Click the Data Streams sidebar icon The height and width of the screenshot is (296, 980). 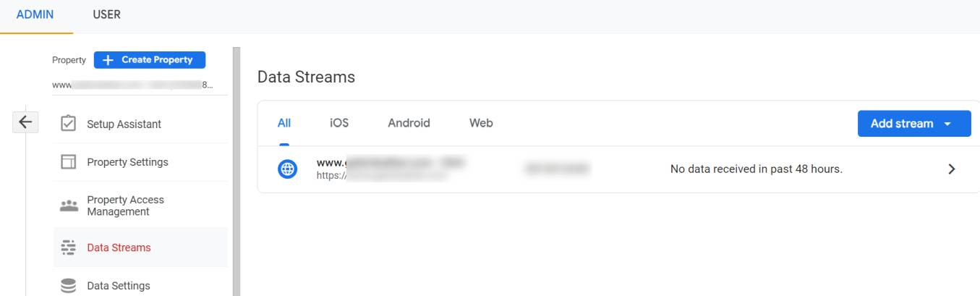pos(69,248)
